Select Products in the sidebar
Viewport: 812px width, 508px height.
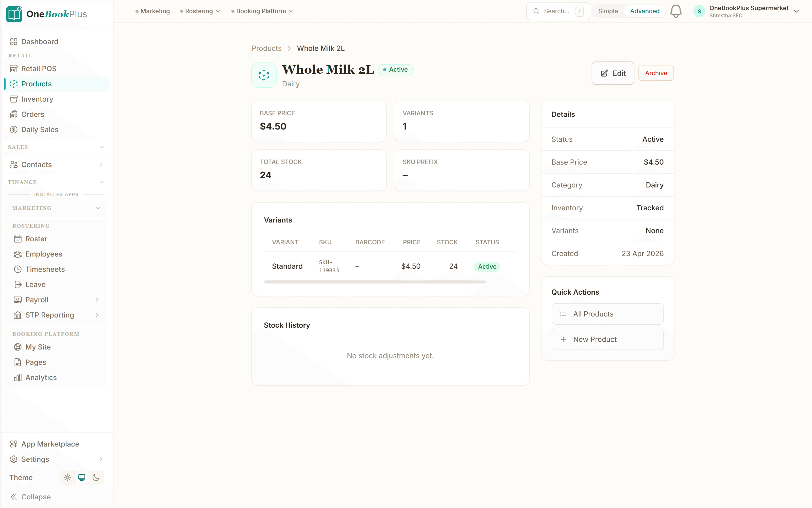pyautogui.click(x=57, y=84)
